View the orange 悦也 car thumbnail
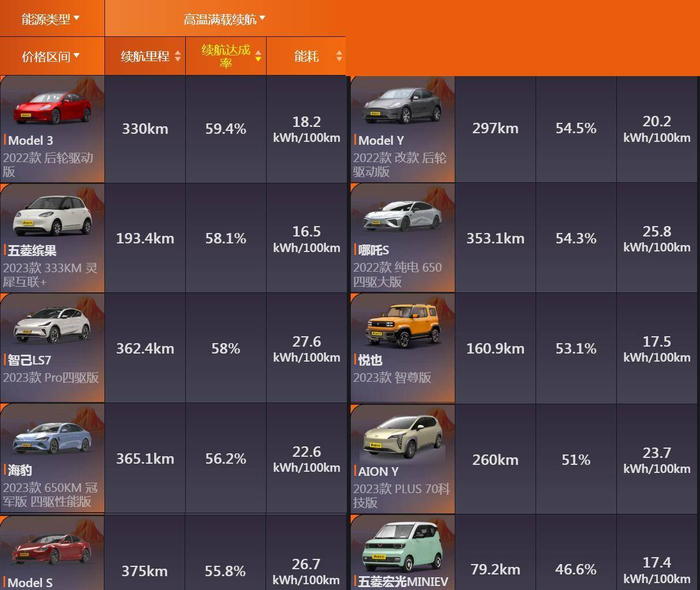Viewport: 700px width, 590px height. tap(402, 325)
